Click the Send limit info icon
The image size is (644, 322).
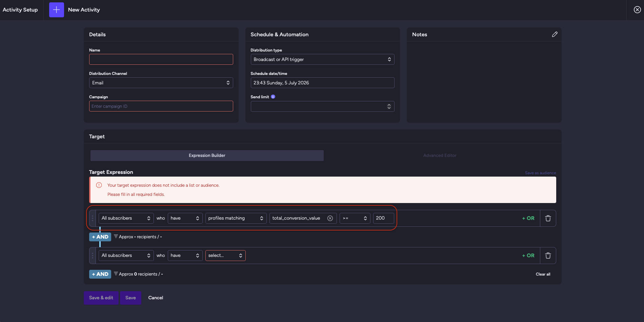coord(273,97)
